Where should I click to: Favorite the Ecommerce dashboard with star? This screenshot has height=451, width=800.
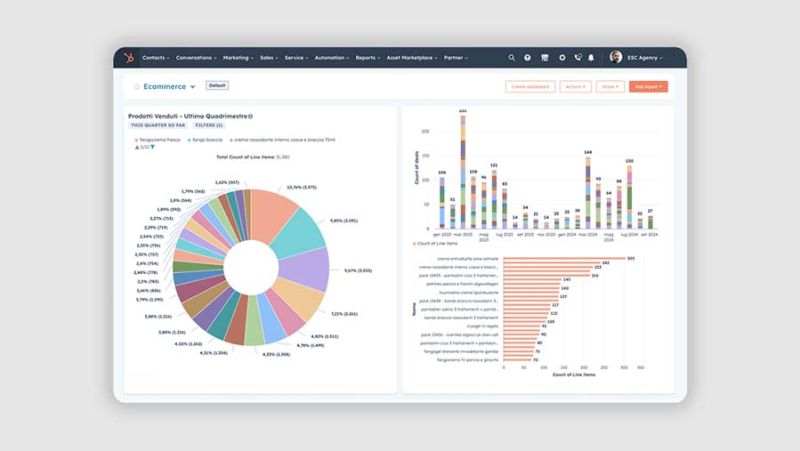coord(137,87)
